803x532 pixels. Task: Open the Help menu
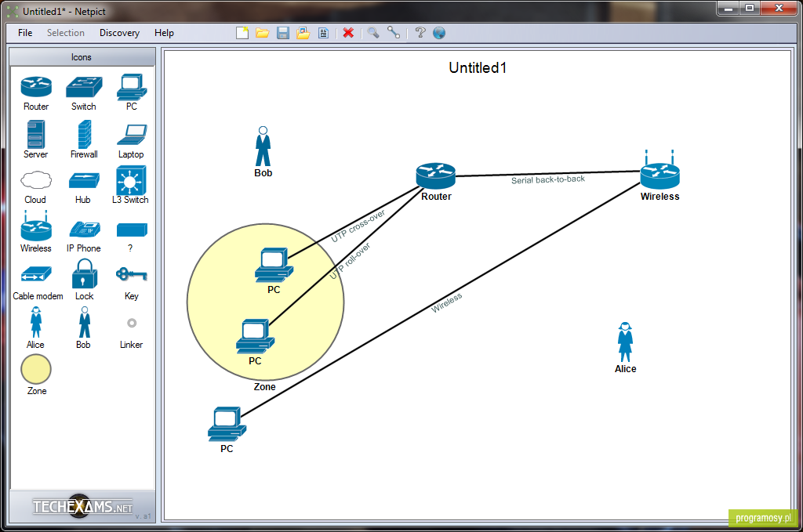164,33
